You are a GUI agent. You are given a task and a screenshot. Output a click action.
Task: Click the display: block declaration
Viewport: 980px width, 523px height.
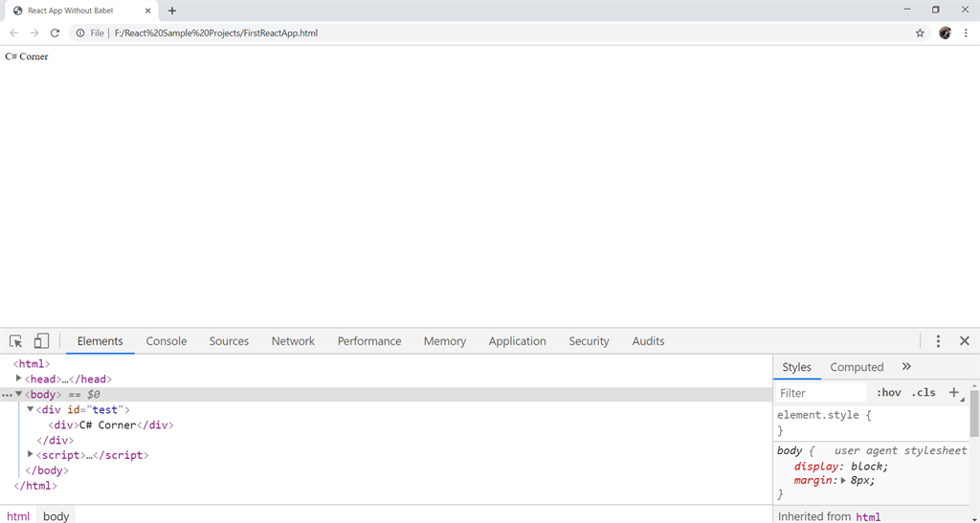840,467
